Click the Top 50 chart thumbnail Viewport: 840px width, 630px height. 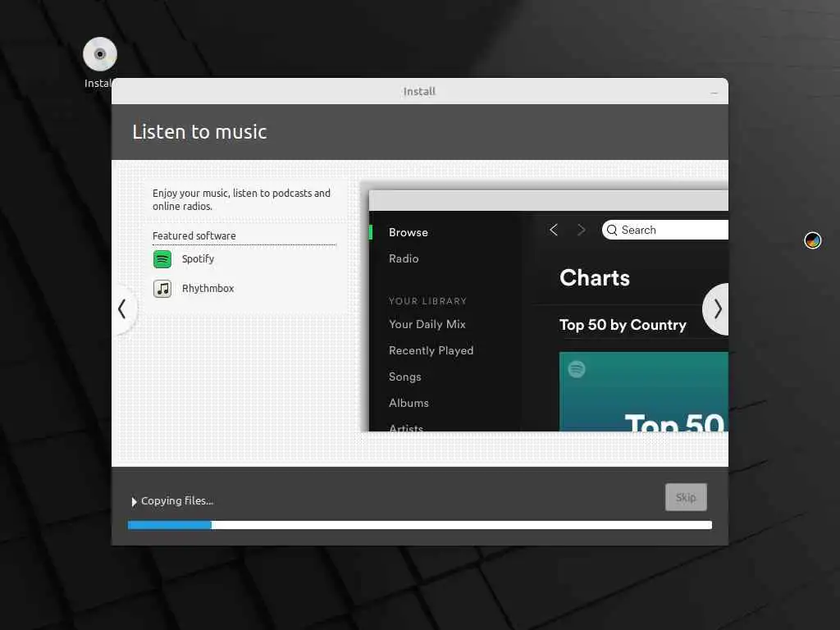click(643, 391)
